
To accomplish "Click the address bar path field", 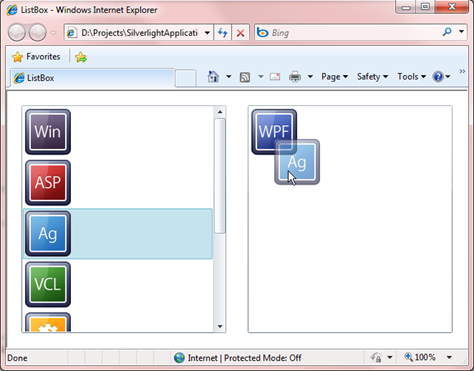I will (x=139, y=33).
